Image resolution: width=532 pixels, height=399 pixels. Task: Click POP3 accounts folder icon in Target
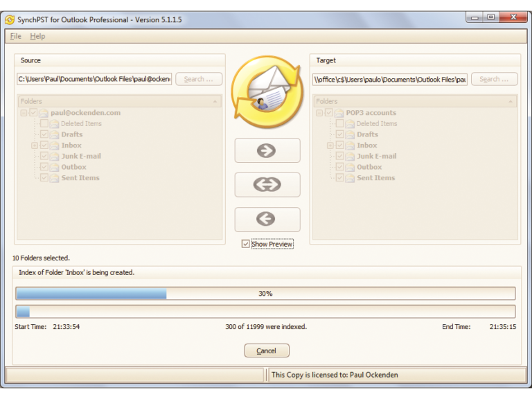coord(339,113)
